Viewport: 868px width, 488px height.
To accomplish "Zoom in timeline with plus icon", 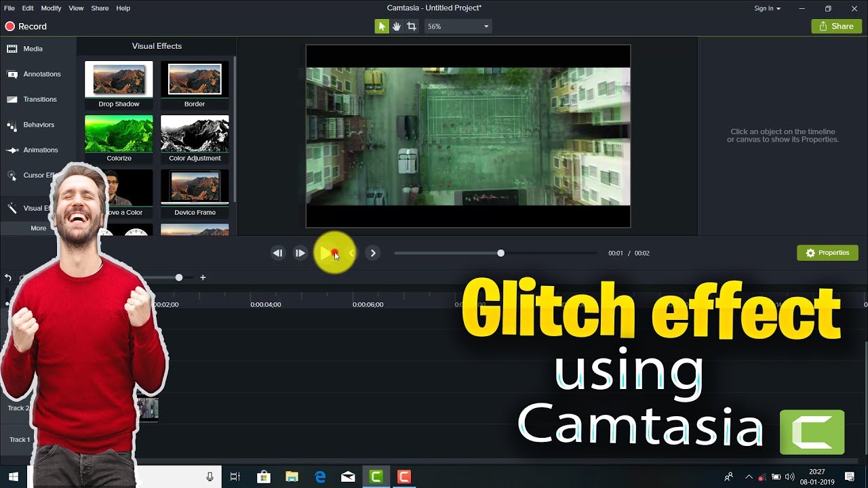I will [203, 277].
